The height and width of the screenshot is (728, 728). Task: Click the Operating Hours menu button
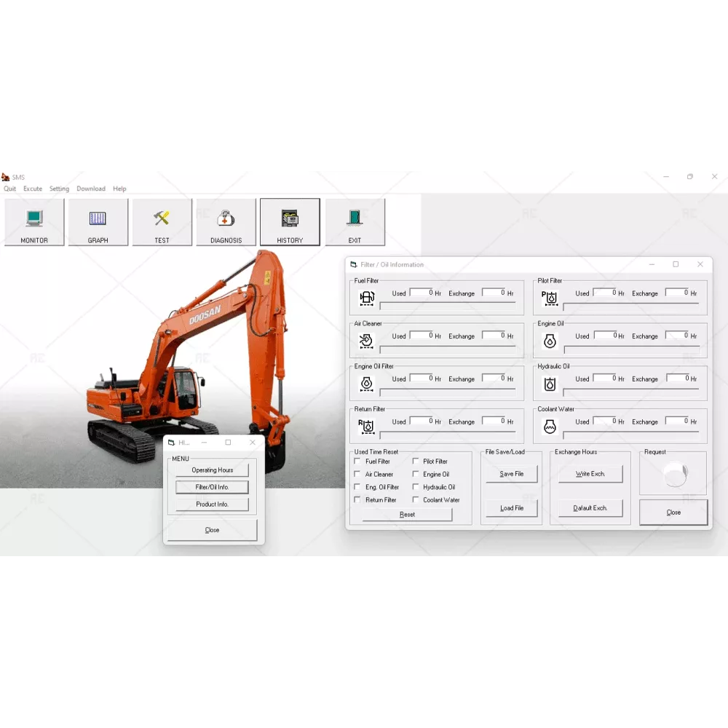(x=213, y=470)
